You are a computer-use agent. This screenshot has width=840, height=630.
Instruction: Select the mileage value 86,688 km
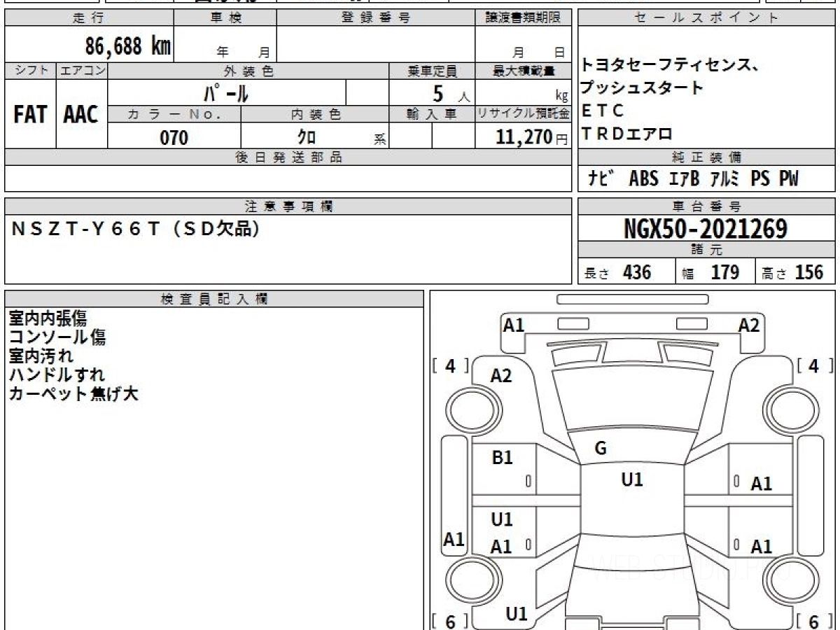pyautogui.click(x=128, y=46)
